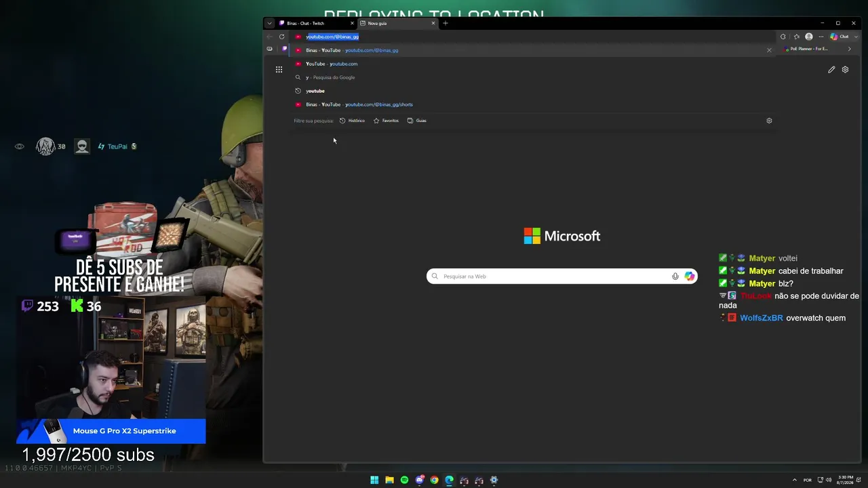Open the favorites star icon

796,37
